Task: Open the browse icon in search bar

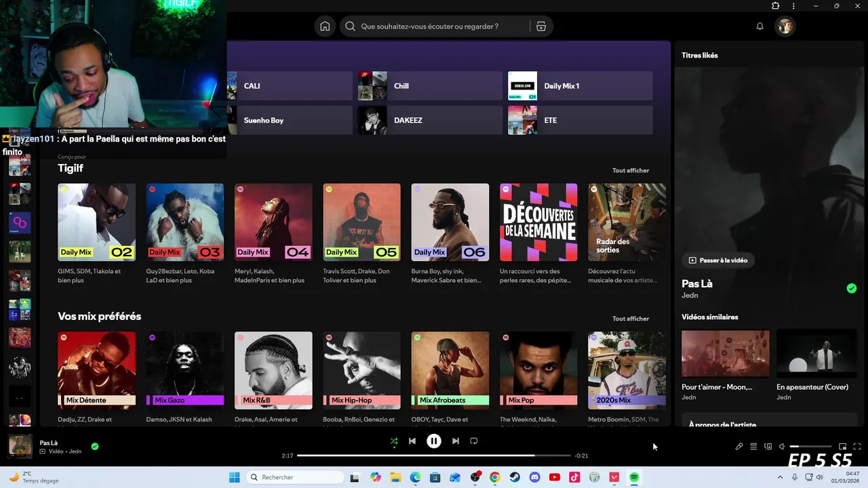Action: click(x=540, y=26)
